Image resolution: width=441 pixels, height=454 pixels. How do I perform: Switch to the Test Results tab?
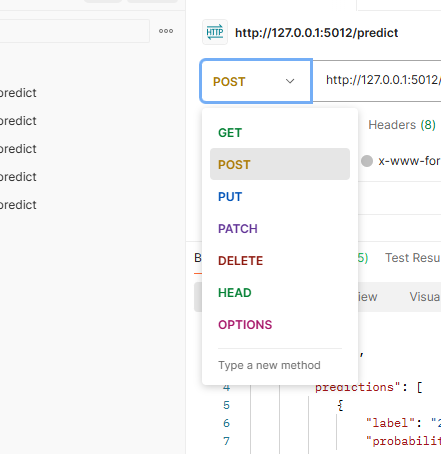tap(413, 258)
